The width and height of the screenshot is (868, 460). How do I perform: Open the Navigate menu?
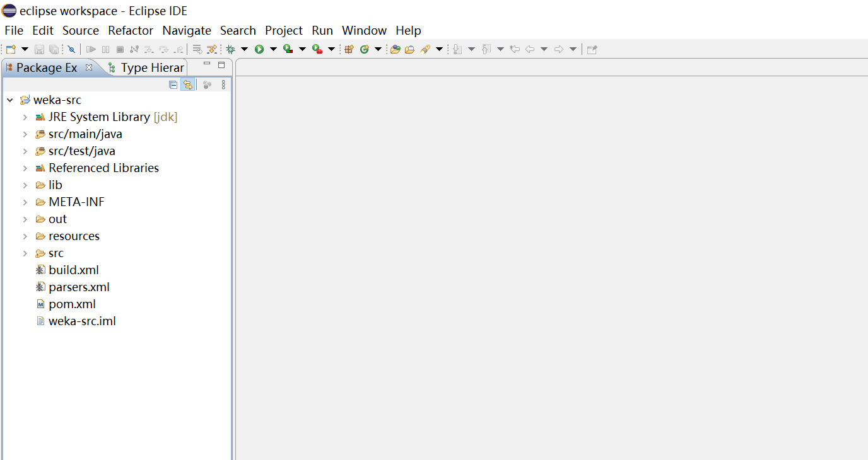pyautogui.click(x=187, y=30)
